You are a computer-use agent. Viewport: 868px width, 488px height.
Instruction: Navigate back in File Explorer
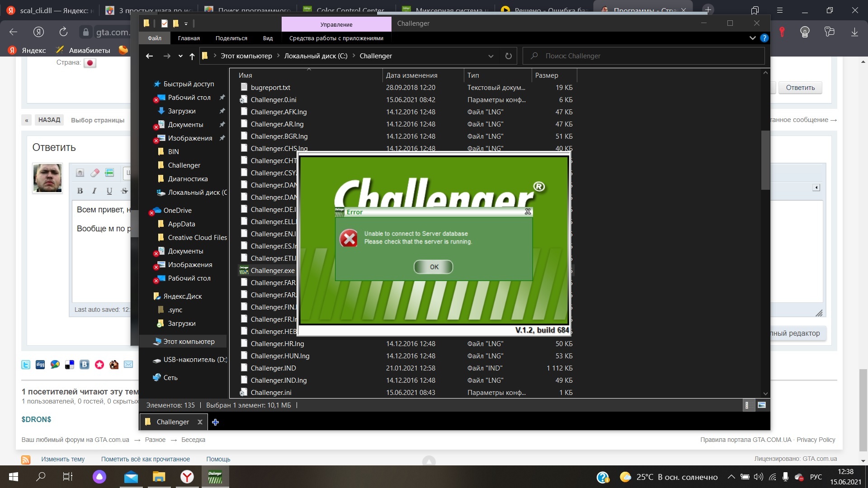(150, 56)
